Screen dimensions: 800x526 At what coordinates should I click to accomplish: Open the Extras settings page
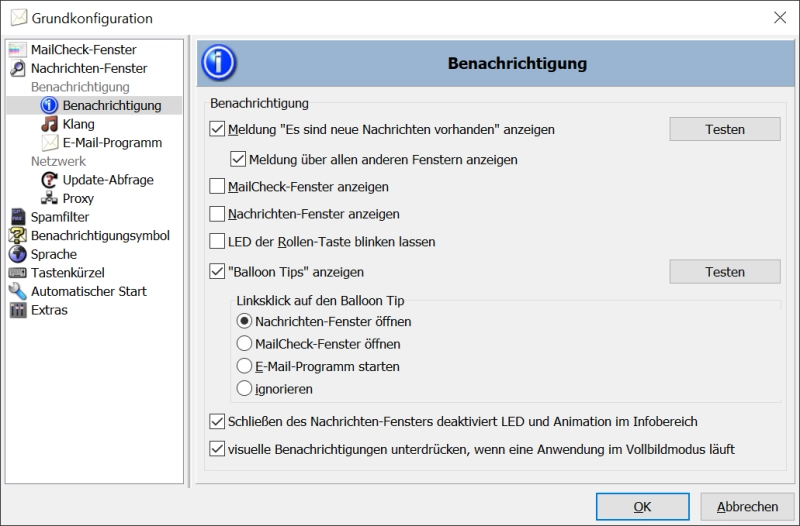click(x=49, y=310)
